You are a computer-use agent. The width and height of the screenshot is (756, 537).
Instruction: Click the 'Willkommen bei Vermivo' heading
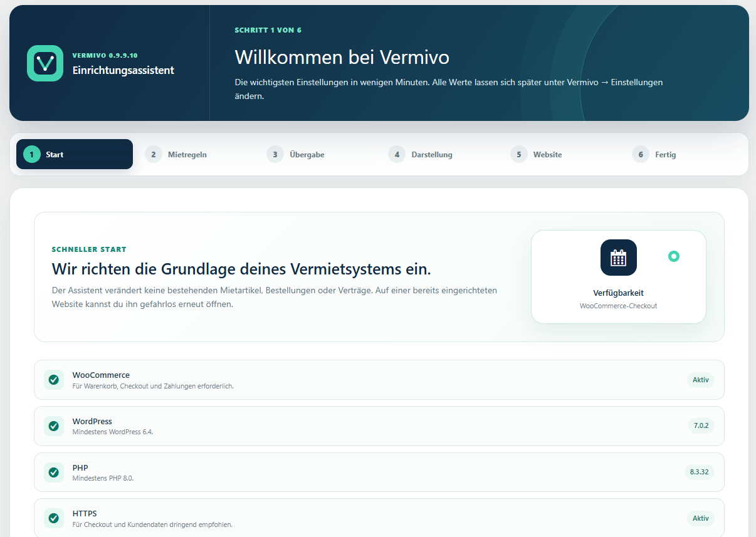click(342, 58)
